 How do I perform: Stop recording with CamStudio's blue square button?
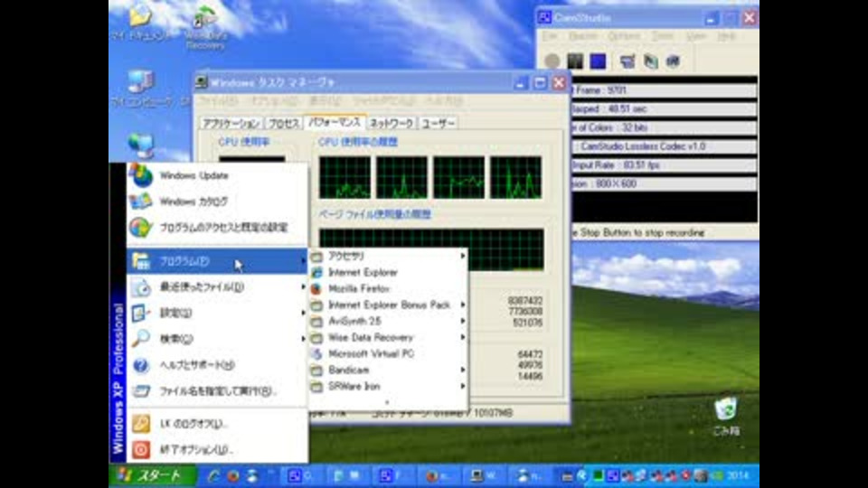point(598,61)
